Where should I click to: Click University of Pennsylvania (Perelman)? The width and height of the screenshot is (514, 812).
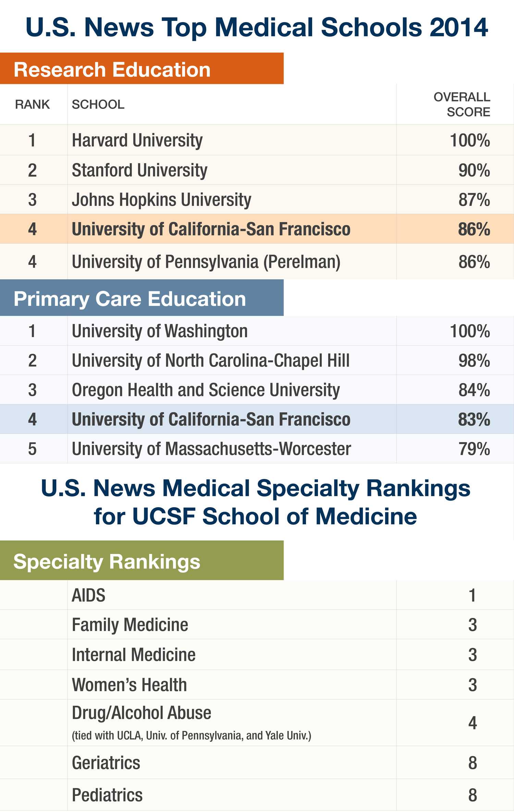pos(206,262)
